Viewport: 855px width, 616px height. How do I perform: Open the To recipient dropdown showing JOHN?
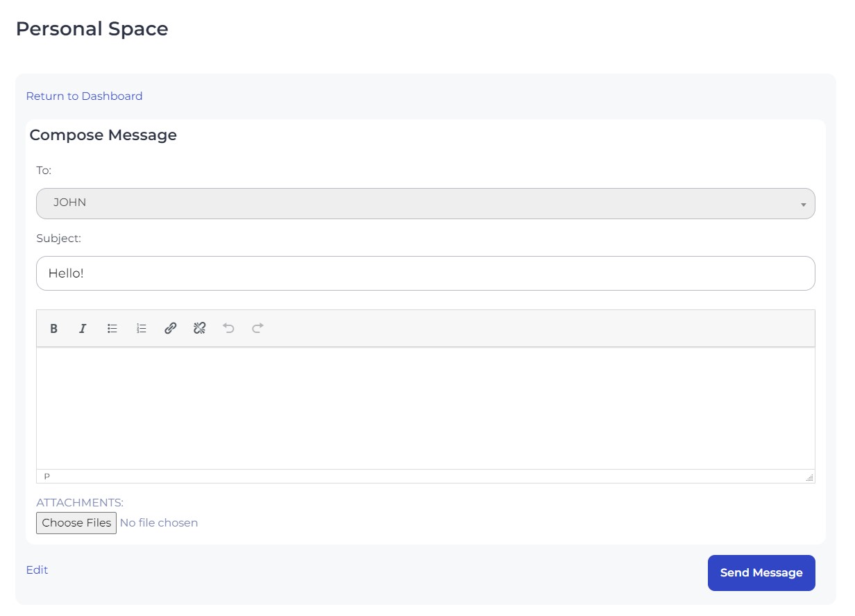(425, 203)
